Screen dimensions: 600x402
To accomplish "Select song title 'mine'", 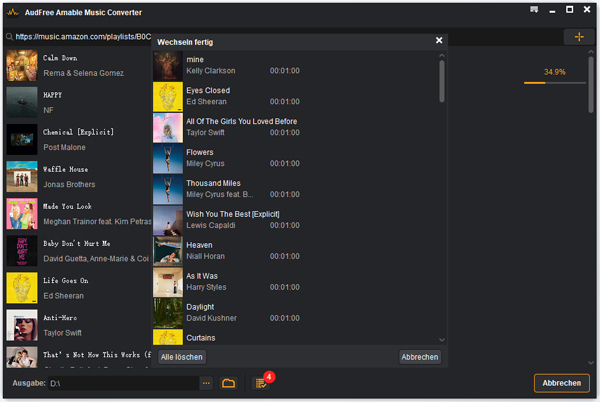I will point(195,60).
